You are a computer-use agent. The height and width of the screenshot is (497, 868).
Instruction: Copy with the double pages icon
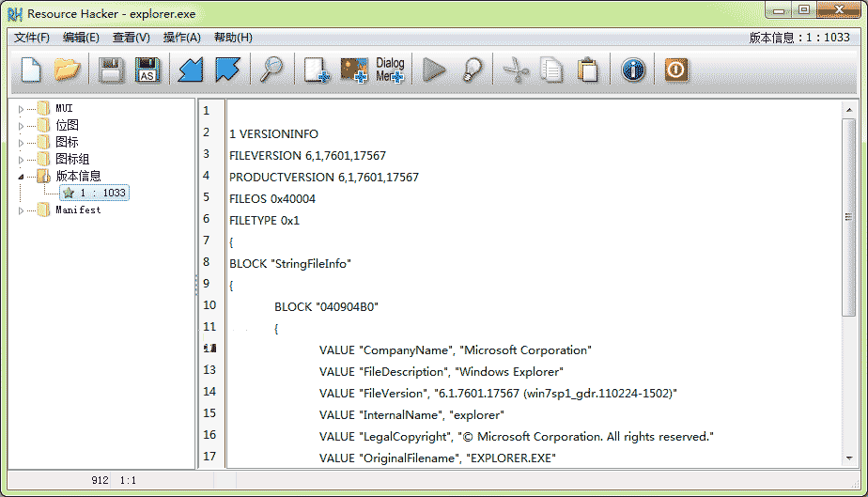(551, 70)
